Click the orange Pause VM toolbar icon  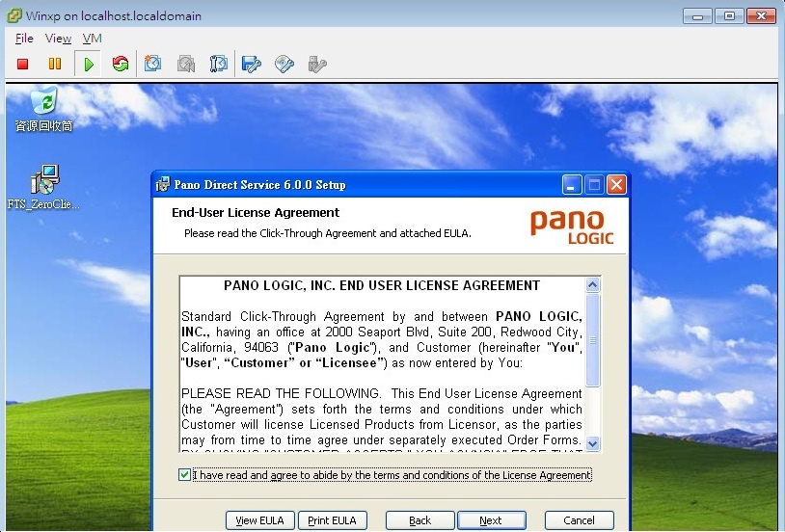55,64
